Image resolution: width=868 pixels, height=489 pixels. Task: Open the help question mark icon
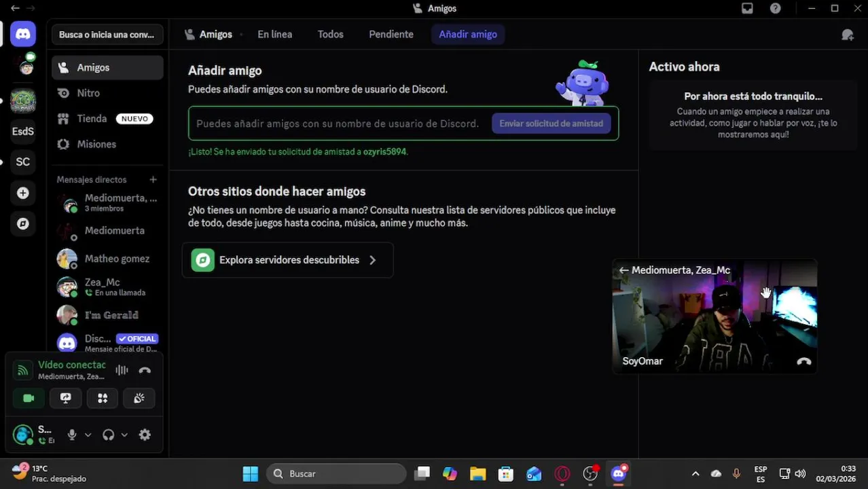pyautogui.click(x=775, y=9)
